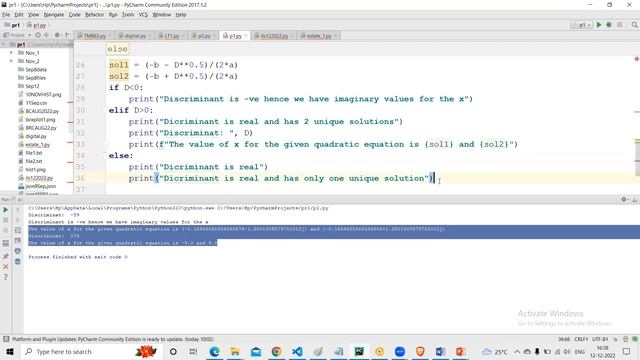Expand the Nov_1 folder

(11, 53)
